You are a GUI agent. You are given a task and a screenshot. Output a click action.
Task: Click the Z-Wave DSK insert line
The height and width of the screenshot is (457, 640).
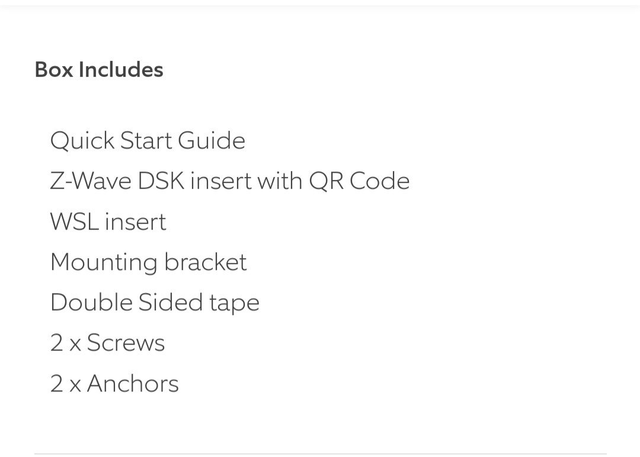(x=229, y=181)
